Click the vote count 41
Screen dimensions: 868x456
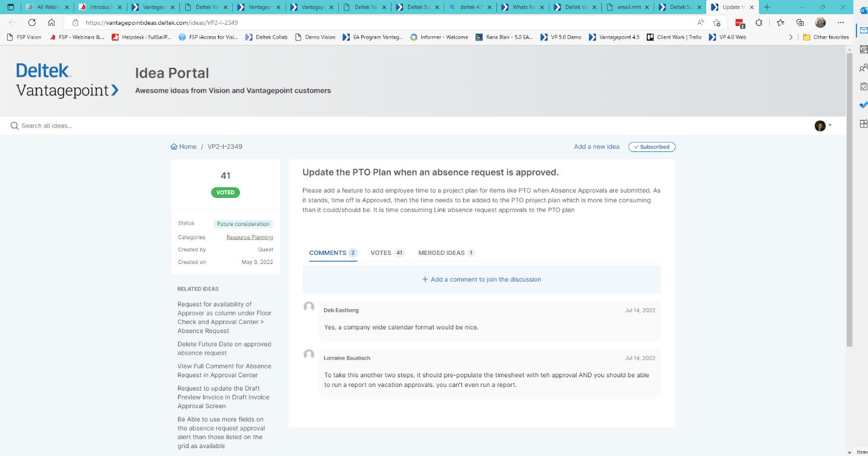point(225,176)
